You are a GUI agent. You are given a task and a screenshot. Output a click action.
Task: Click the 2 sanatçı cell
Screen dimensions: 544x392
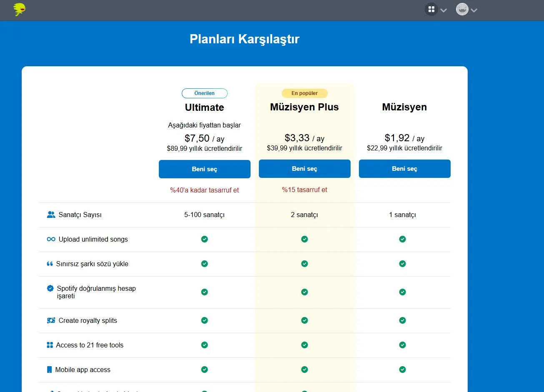tap(305, 215)
